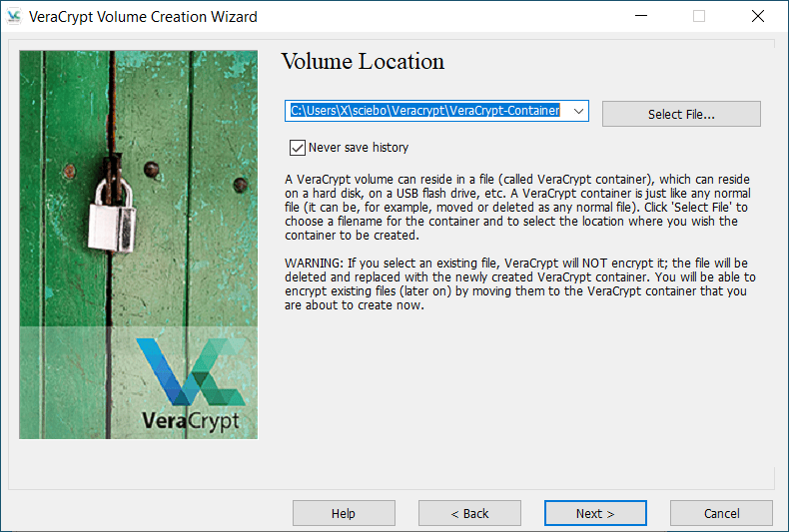
Task: Click the WARNING paragraph text
Action: 519,284
